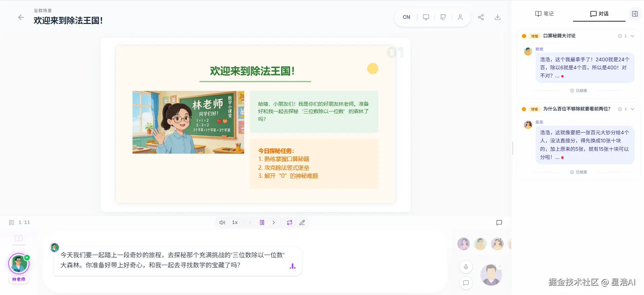Toggle the volume speaker icon
The height and width of the screenshot is (295, 644).
222,223
